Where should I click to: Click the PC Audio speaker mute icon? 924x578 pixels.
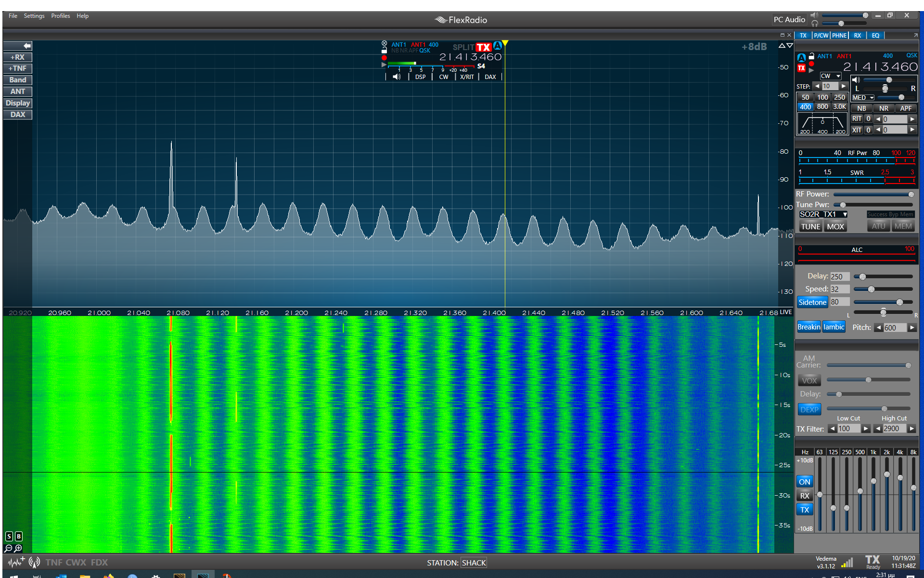click(x=814, y=15)
